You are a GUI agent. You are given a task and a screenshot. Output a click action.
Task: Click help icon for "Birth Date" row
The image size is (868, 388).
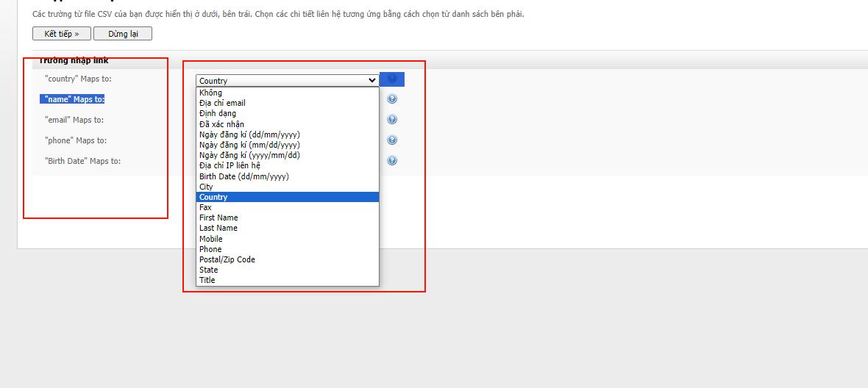tap(392, 161)
